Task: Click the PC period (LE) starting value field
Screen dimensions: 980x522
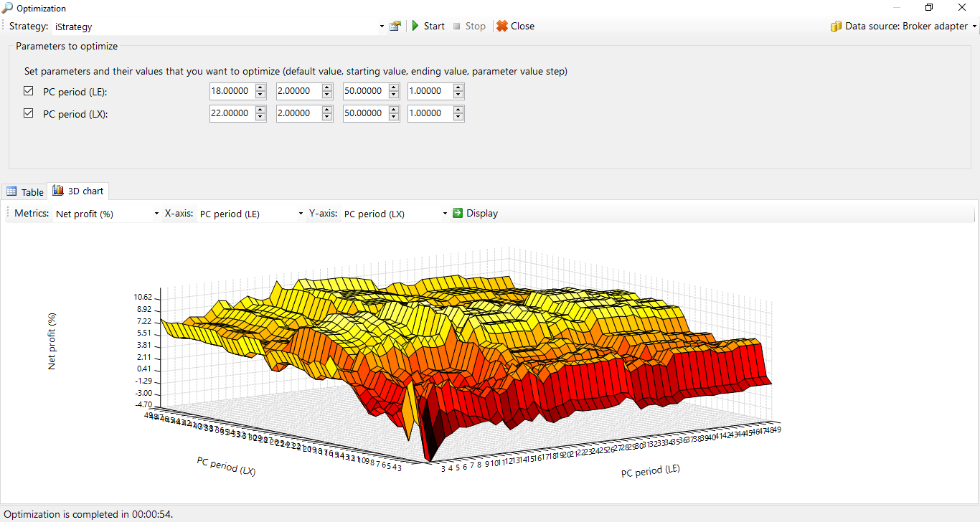Action: [298, 91]
